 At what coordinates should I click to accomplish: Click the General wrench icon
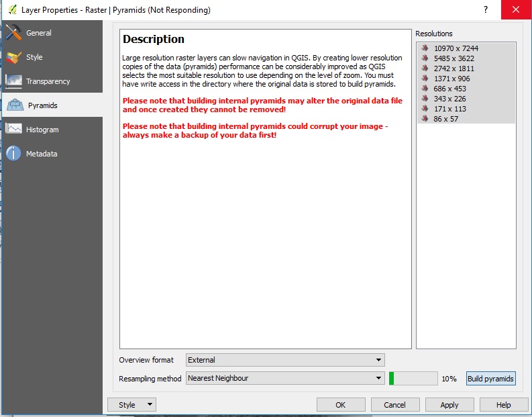click(x=13, y=33)
